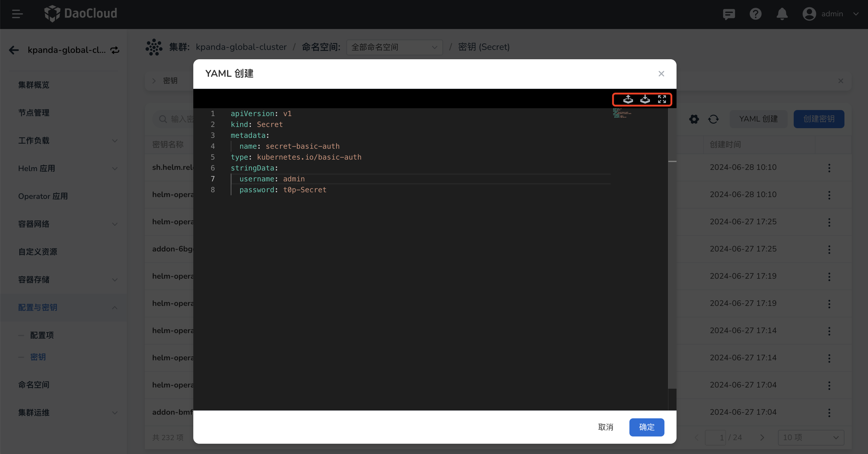This screenshot has height=454, width=868.
Task: Open the notifications bell
Action: click(782, 14)
